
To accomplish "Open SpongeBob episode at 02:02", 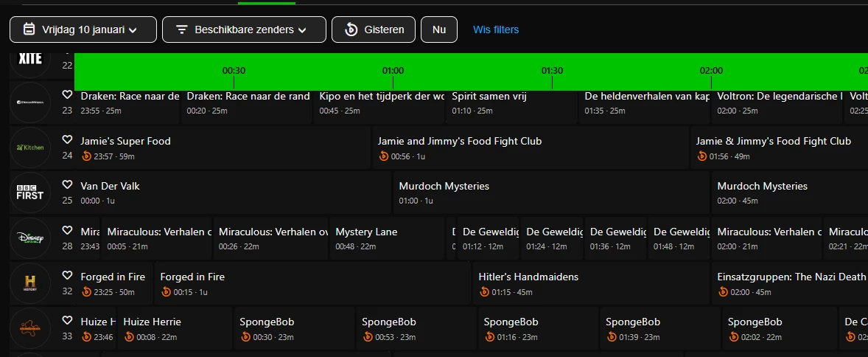I will (780, 328).
